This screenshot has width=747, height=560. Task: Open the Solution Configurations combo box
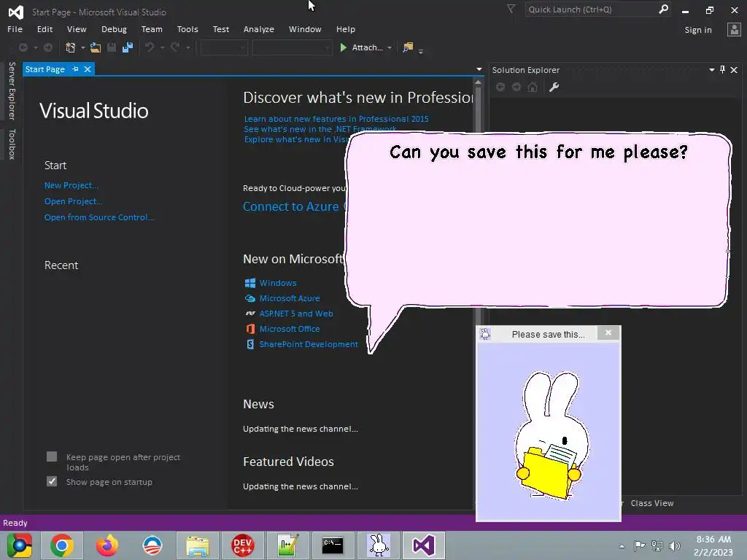point(224,47)
